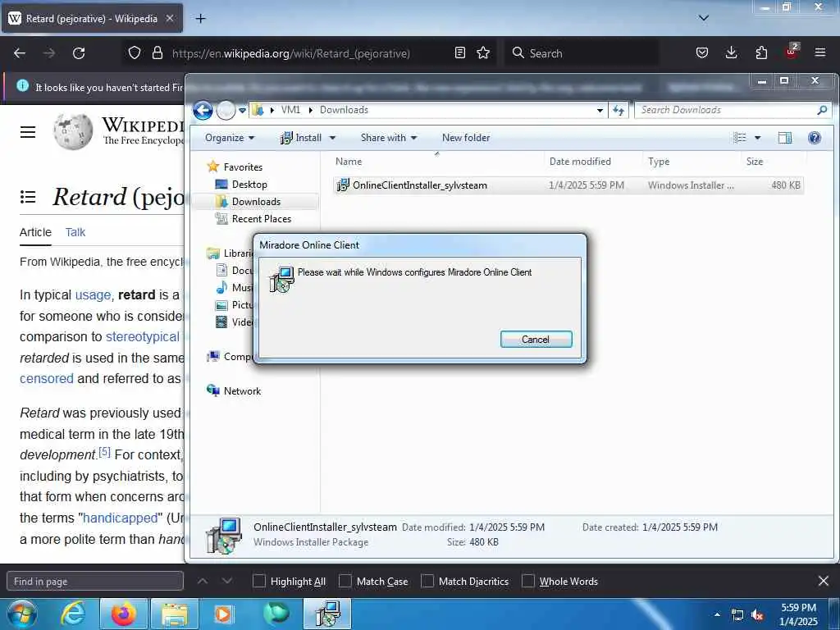The image size is (840, 630).
Task: Open a new Firefox tab
Action: tap(200, 19)
